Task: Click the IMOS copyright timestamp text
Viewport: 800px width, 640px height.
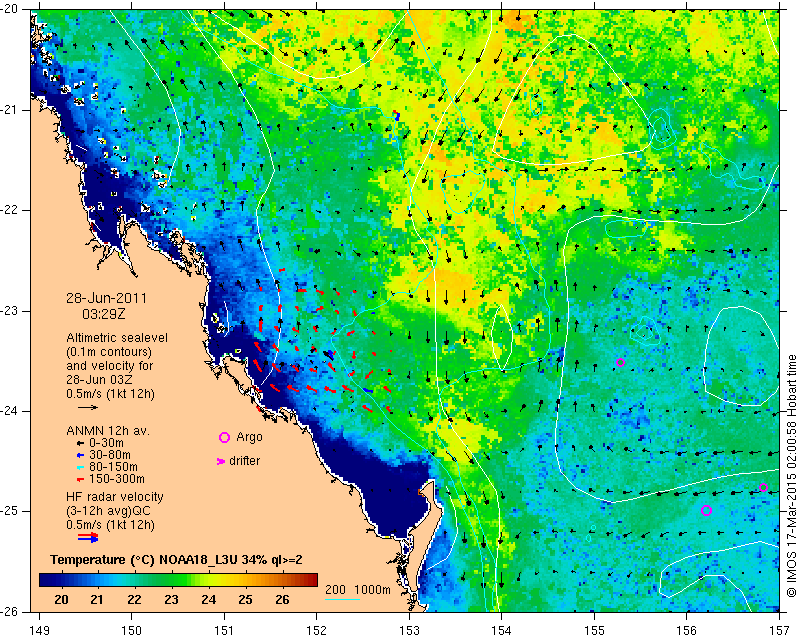Action: coord(792,476)
